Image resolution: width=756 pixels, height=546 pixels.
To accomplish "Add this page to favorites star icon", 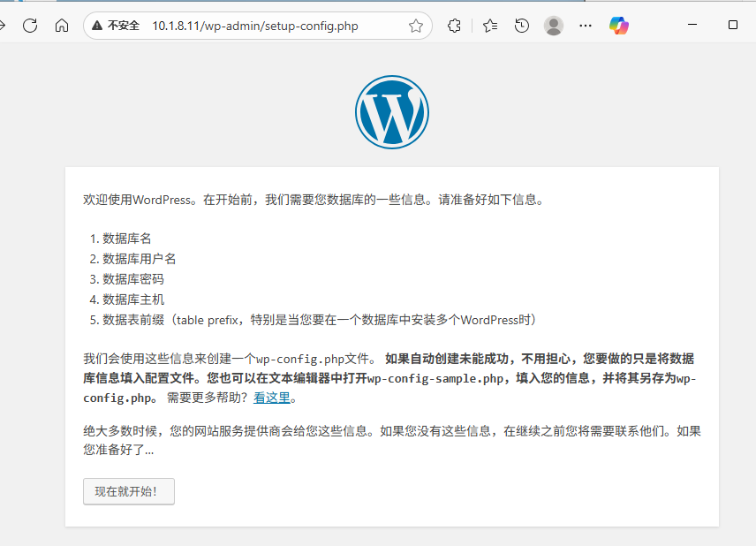I will 416,26.
